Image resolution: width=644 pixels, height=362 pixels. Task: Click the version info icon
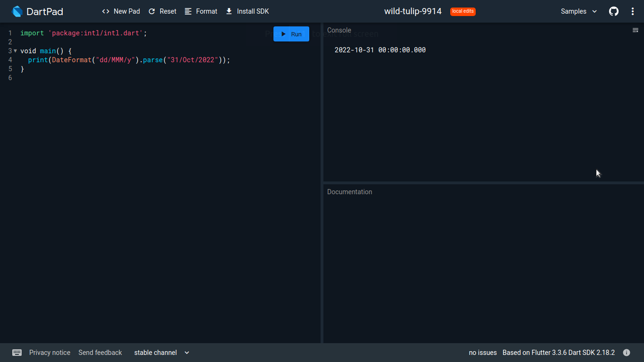click(627, 353)
